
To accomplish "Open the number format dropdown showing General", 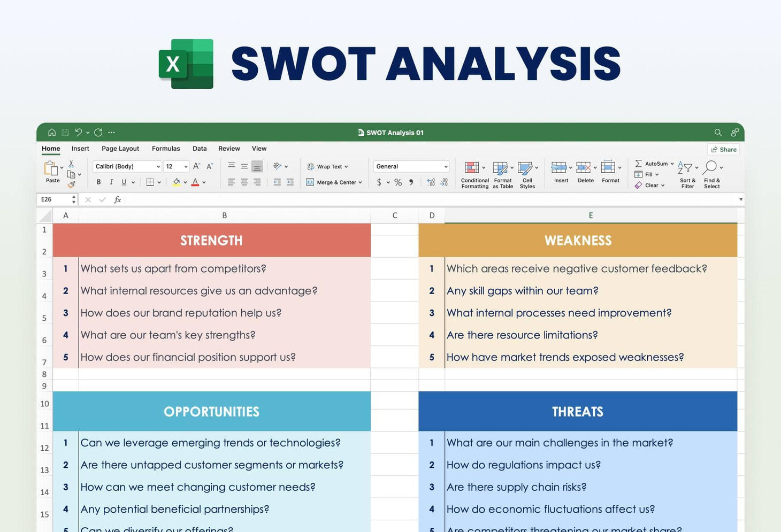I will click(x=411, y=166).
